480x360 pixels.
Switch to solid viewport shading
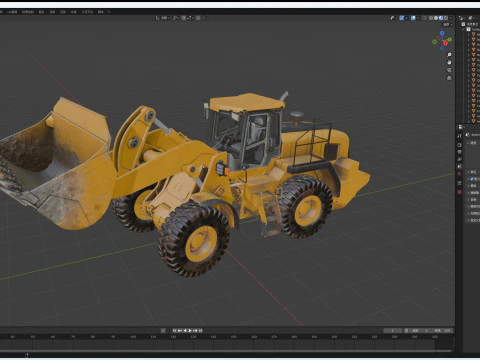tap(436, 18)
